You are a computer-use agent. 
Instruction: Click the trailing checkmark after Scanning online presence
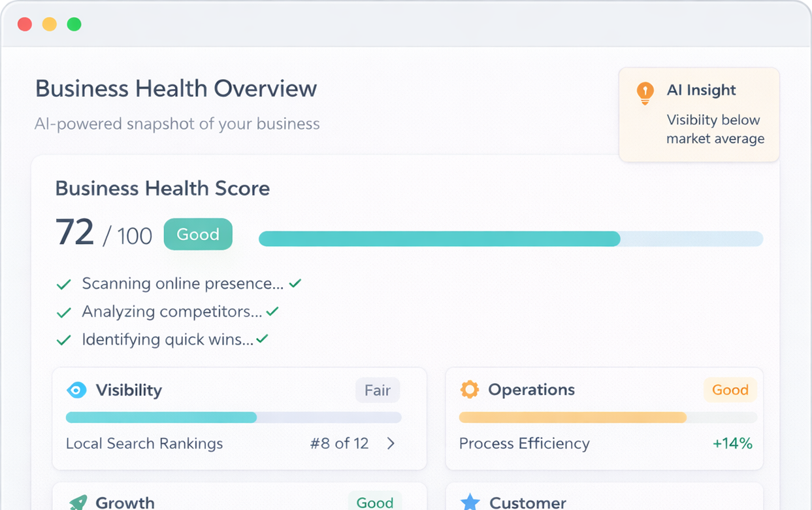(x=295, y=283)
